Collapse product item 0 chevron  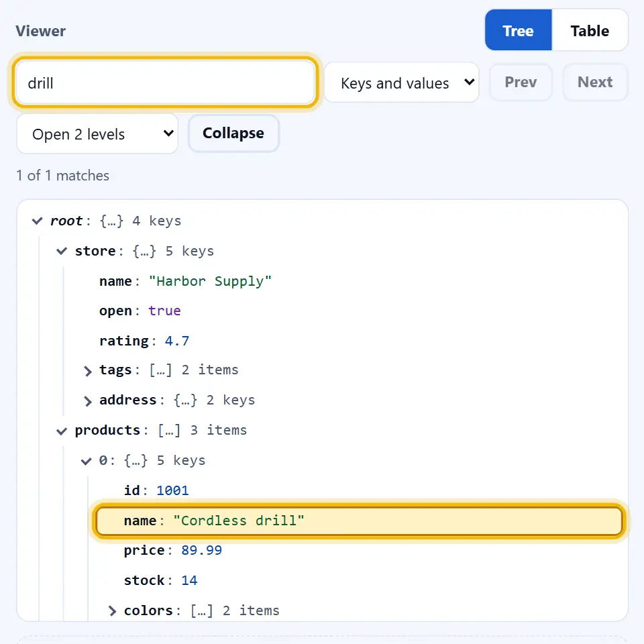point(87,461)
